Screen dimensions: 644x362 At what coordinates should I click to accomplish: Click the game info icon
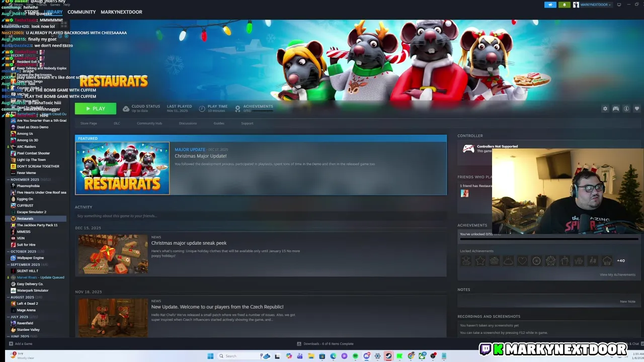626,109
